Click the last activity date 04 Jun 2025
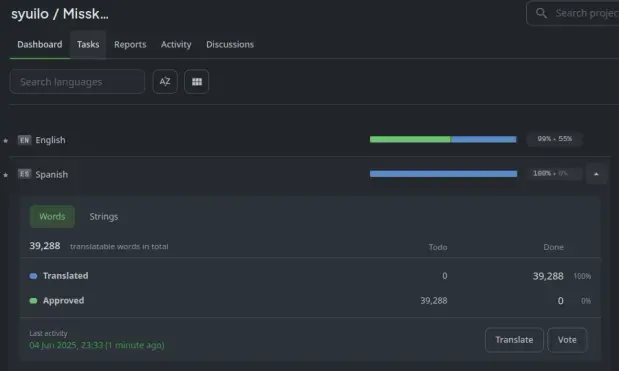The width and height of the screenshot is (619, 371). [x=97, y=345]
